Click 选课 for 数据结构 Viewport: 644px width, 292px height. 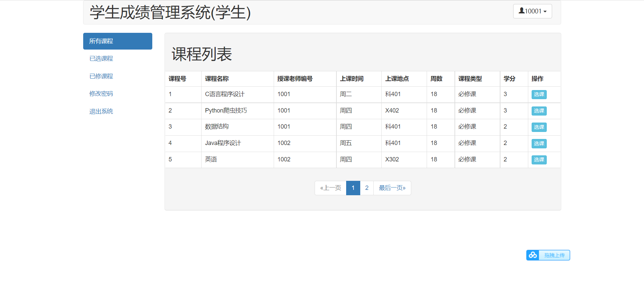pos(539,127)
